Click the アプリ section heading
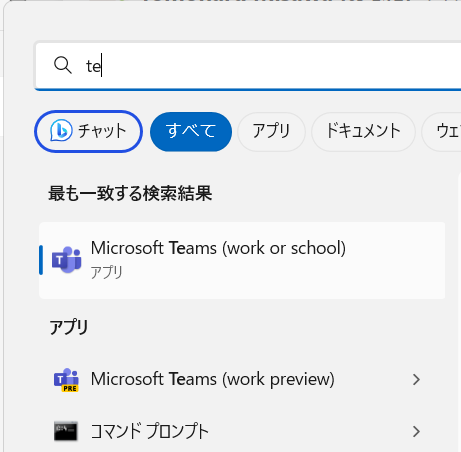 (x=69, y=327)
